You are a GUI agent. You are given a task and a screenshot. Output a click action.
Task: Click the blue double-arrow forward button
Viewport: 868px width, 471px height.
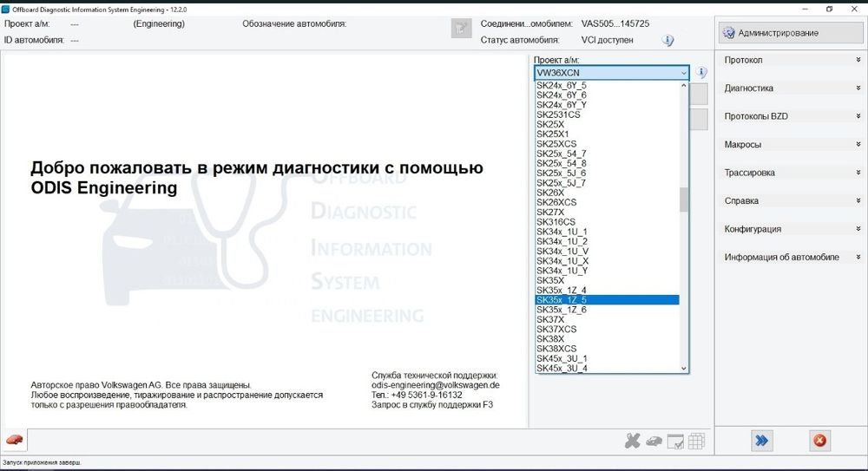coord(762,441)
